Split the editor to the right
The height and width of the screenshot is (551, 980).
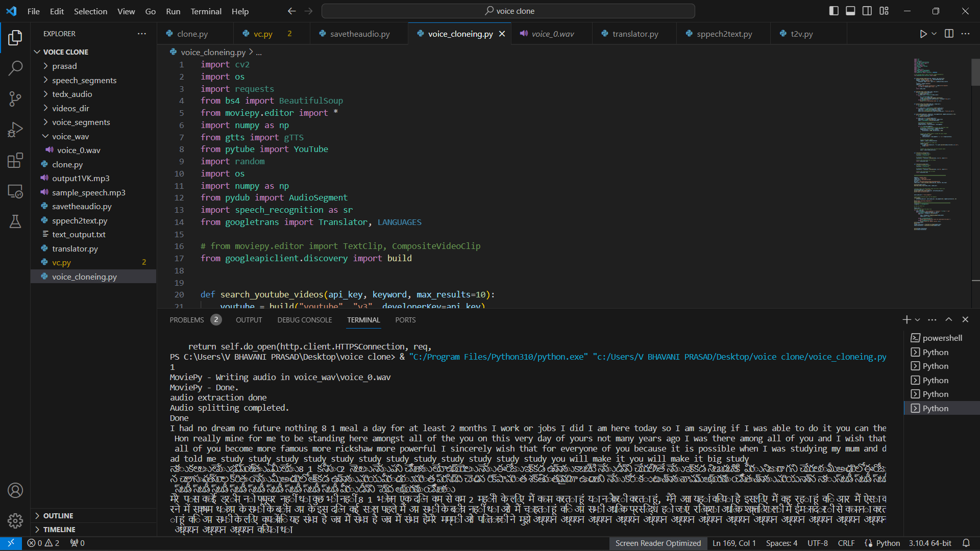pos(949,34)
